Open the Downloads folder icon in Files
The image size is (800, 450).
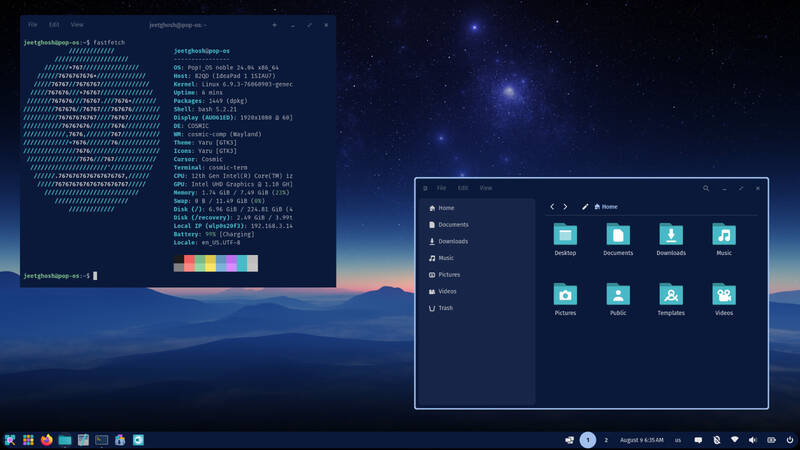tap(671, 236)
